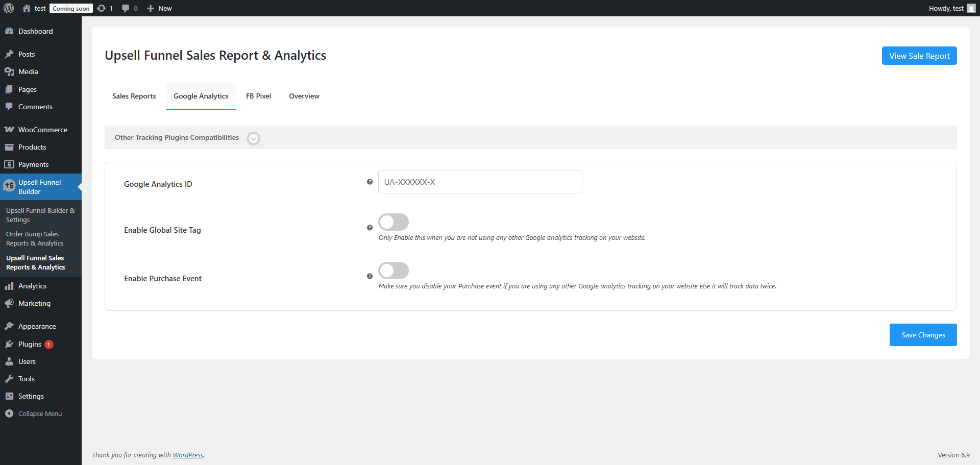Viewport: 980px width, 465px height.
Task: Enable the Purchase Event toggle
Action: pos(393,271)
